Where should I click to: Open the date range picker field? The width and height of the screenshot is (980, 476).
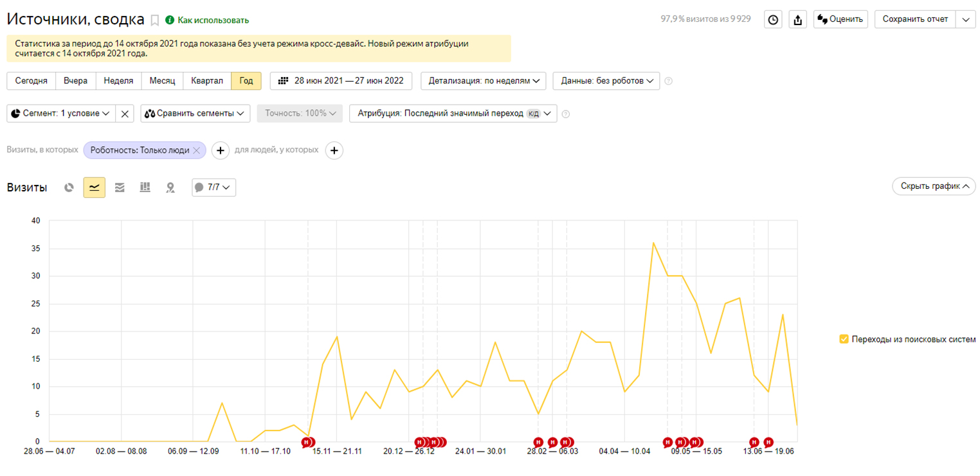click(x=341, y=81)
